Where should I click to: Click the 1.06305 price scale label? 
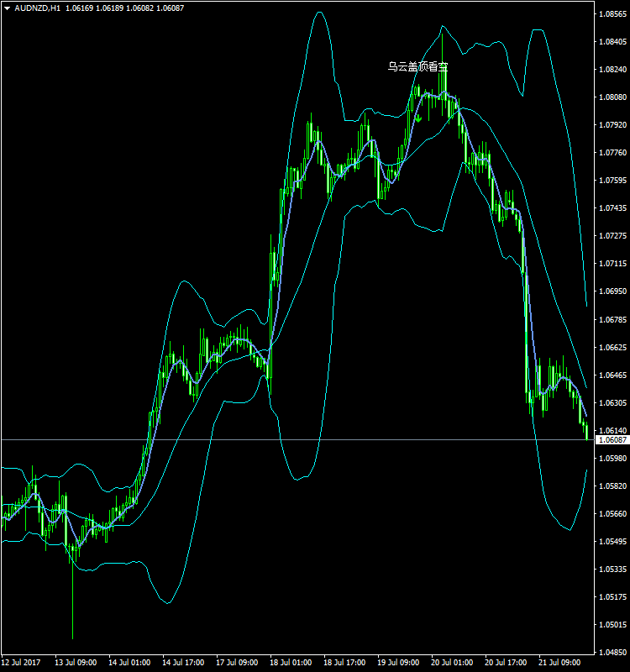[613, 403]
